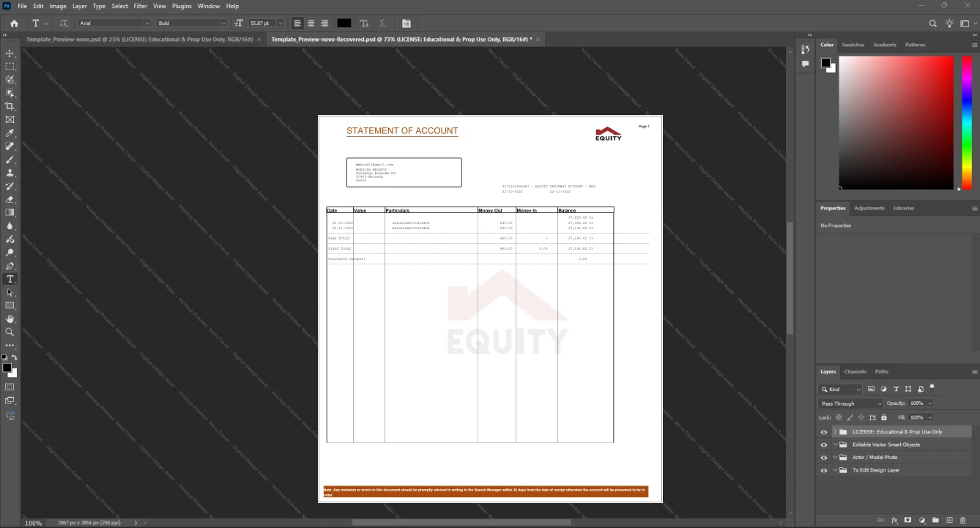Open the Opacity value dropdown arrow

tap(930, 404)
